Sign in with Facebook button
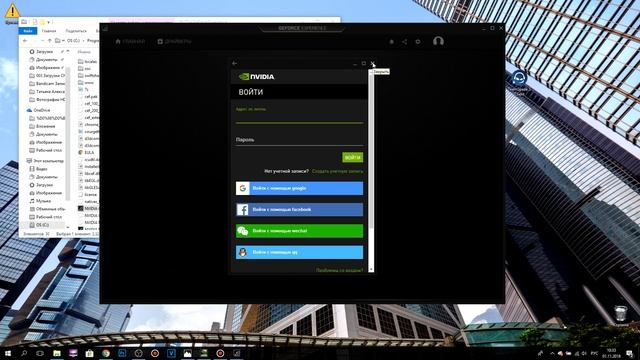This screenshot has height=360, width=640. [299, 209]
